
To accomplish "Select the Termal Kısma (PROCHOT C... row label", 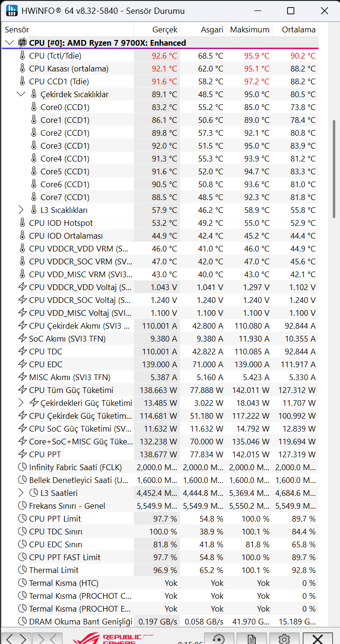I will pyautogui.click(x=80, y=596).
